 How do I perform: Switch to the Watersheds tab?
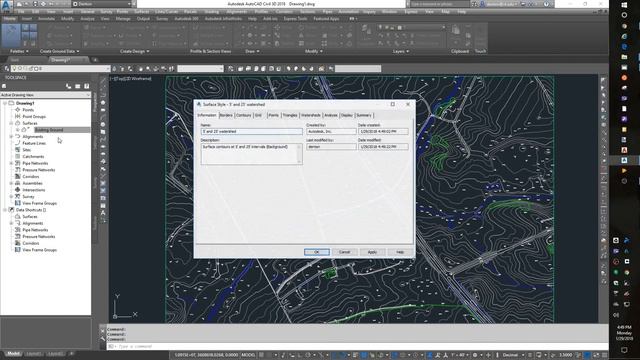click(311, 116)
